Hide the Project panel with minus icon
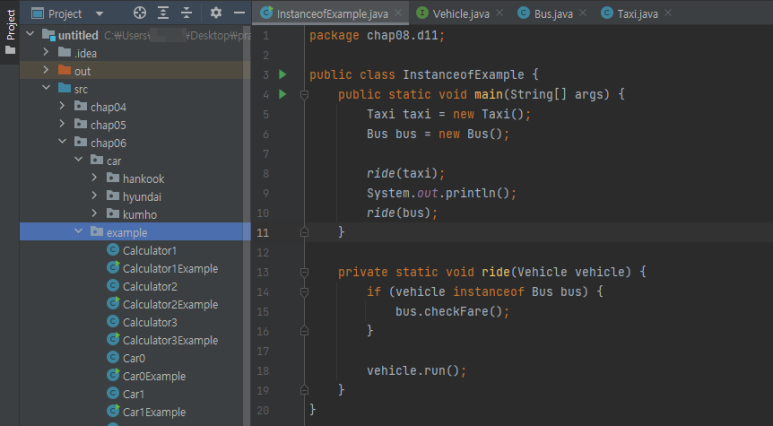This screenshot has height=426, width=773. [239, 13]
